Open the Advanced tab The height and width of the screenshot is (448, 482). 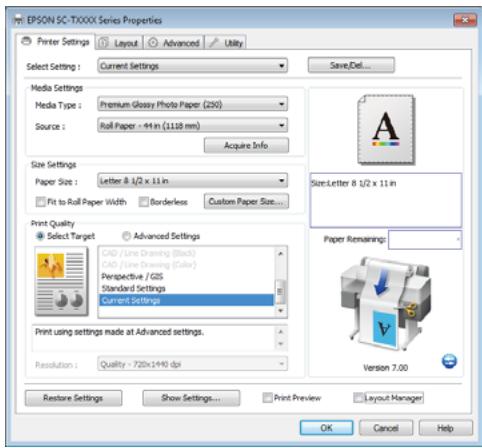coord(174,43)
